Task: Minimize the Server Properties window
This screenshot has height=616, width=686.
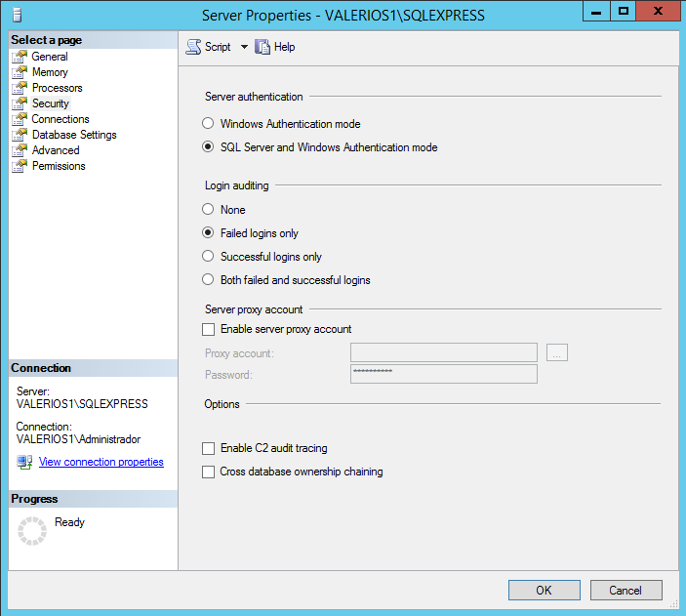Action: click(x=596, y=11)
